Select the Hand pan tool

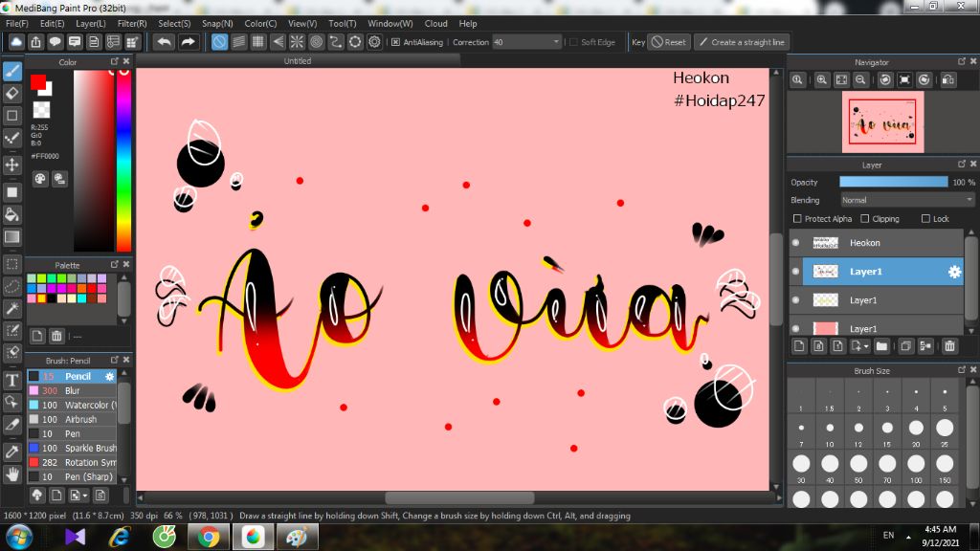click(12, 473)
